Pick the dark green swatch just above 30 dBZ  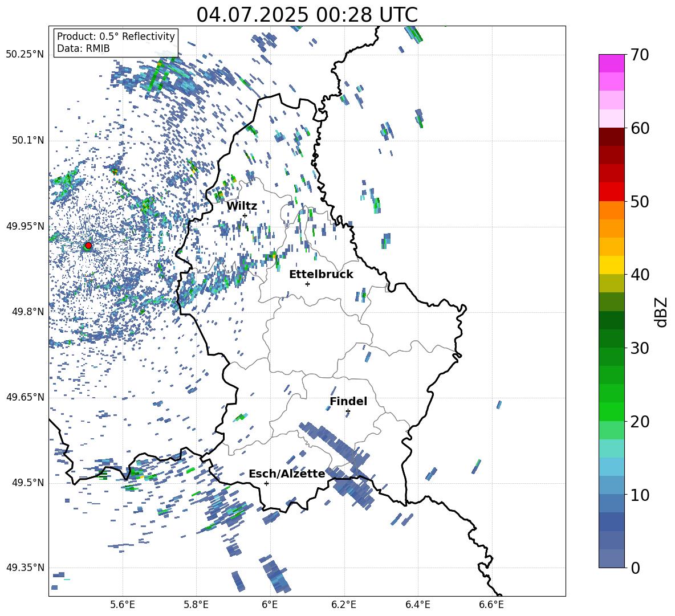tap(612, 338)
